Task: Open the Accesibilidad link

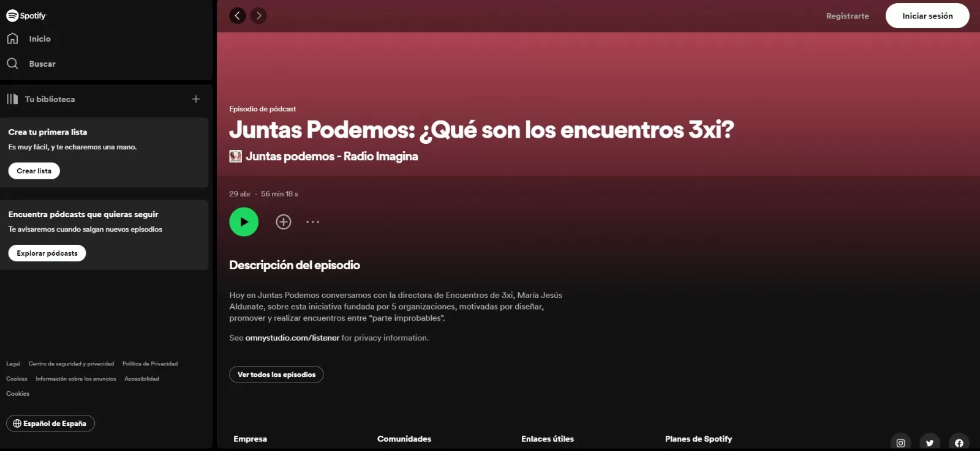Action: 141,379
